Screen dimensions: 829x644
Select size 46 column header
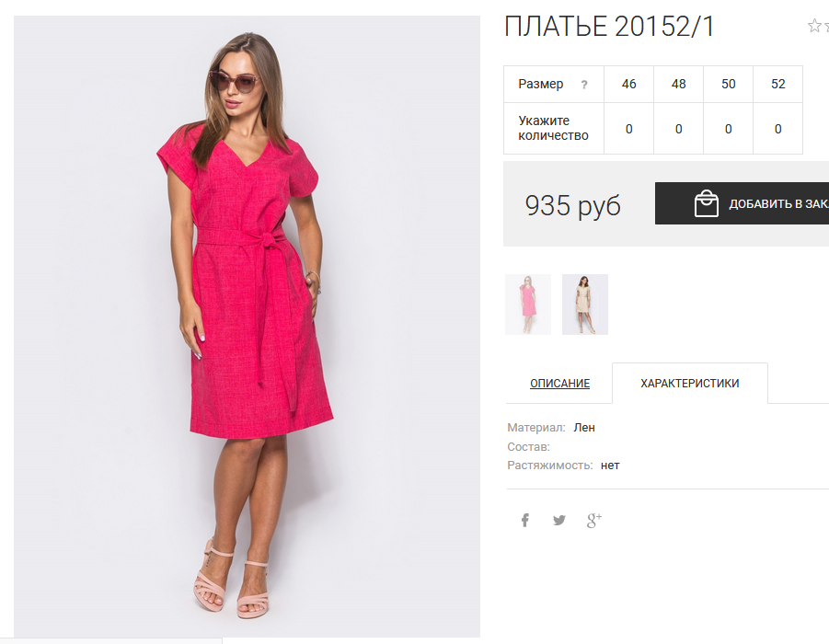[628, 84]
